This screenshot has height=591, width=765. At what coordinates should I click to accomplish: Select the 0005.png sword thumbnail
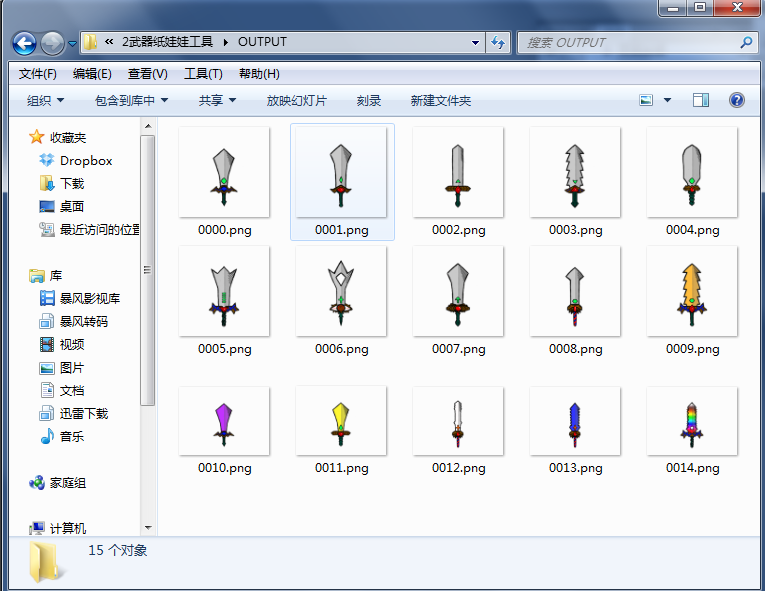224,291
